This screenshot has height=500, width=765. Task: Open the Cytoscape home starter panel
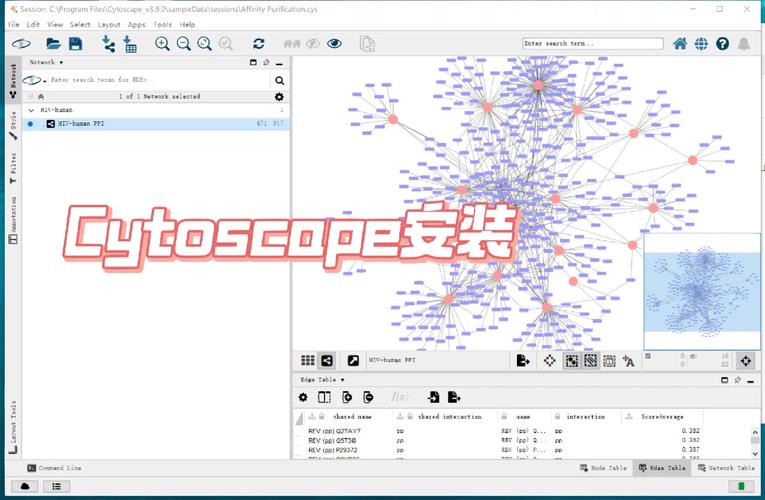(x=680, y=44)
